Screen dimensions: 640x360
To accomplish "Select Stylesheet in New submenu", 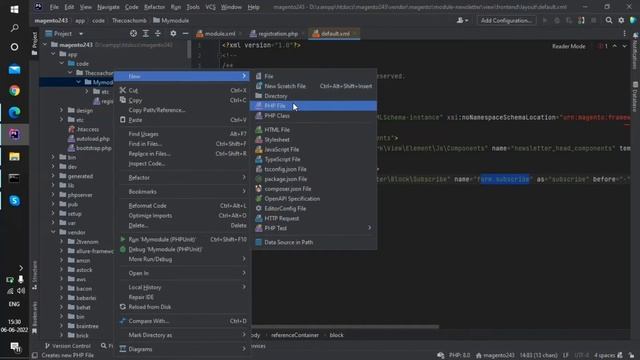I will point(313,140).
